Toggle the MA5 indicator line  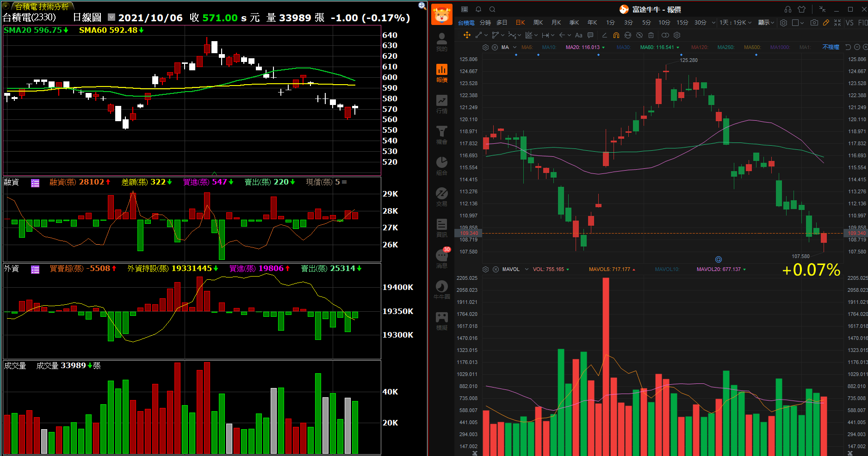tap(527, 47)
